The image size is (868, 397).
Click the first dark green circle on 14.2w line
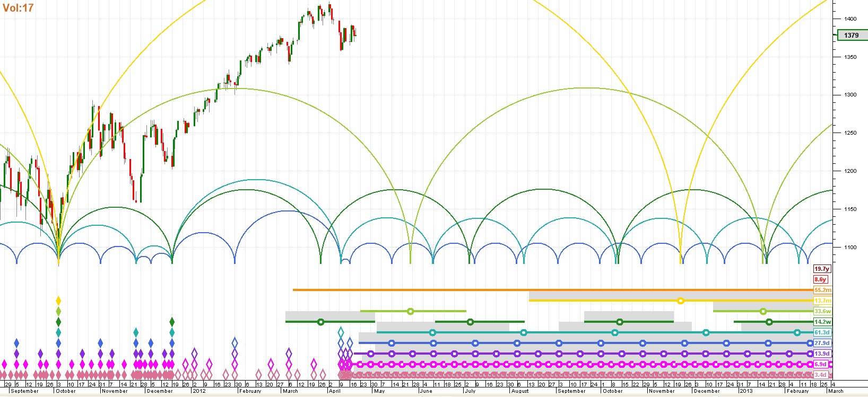pyautogui.click(x=320, y=322)
